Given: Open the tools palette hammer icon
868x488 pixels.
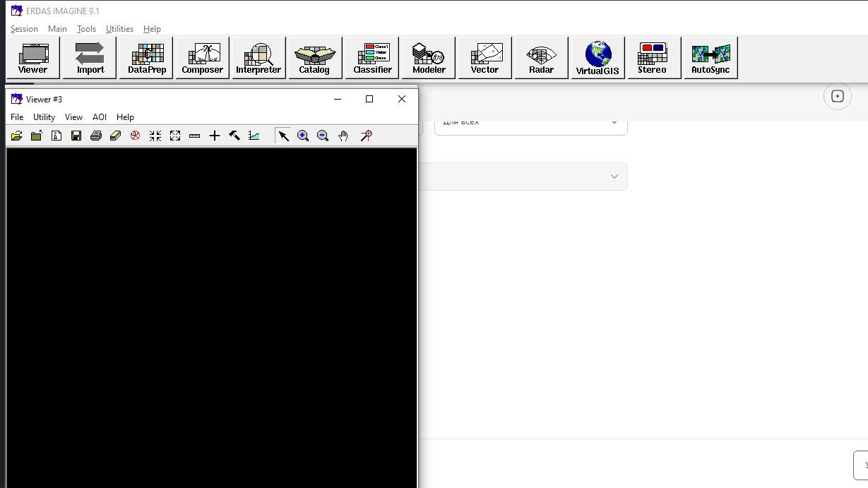Looking at the screenshot, I should point(234,136).
